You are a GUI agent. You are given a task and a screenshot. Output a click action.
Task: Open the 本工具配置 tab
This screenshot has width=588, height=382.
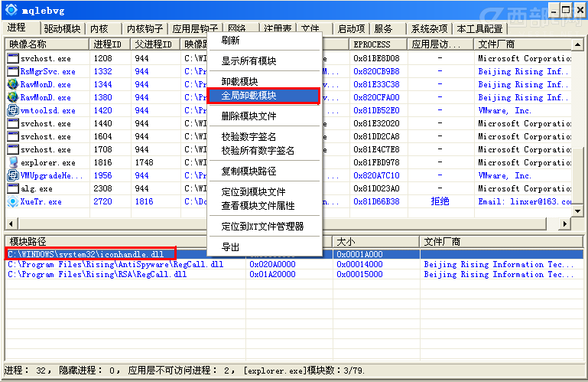pos(479,29)
